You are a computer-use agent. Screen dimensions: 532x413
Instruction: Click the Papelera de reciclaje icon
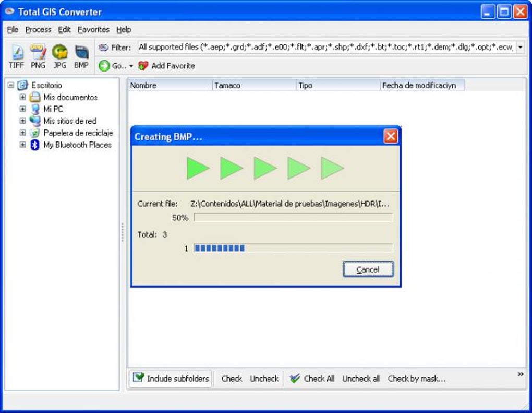pyautogui.click(x=34, y=133)
